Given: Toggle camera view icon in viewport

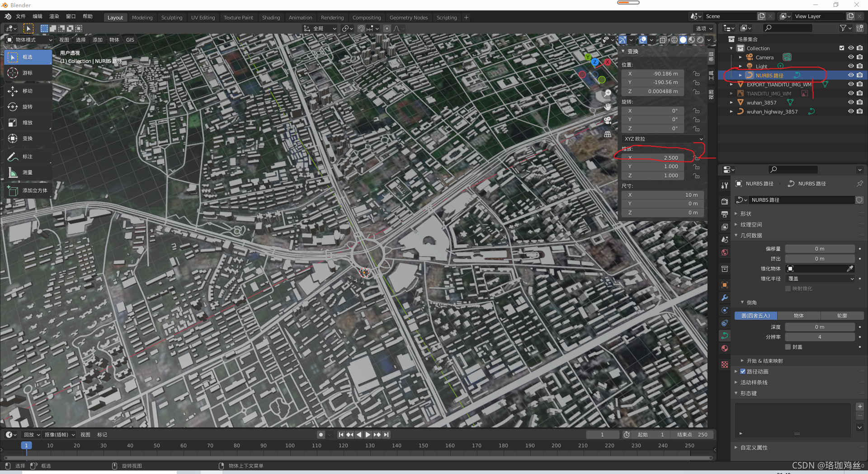Looking at the screenshot, I should (608, 120).
